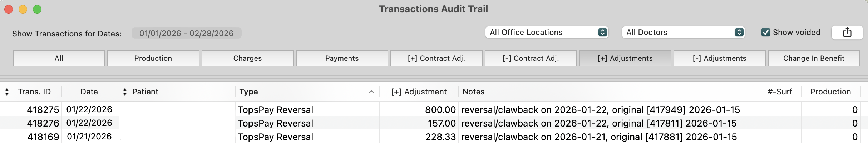
Task: Open the Change In Benefit filter
Action: 814,58
